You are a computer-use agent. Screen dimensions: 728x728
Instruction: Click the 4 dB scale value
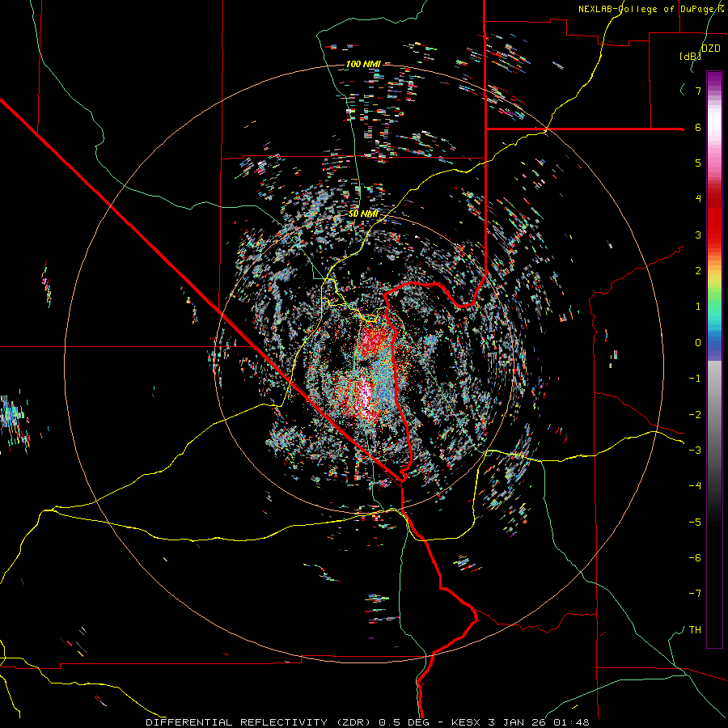698,199
